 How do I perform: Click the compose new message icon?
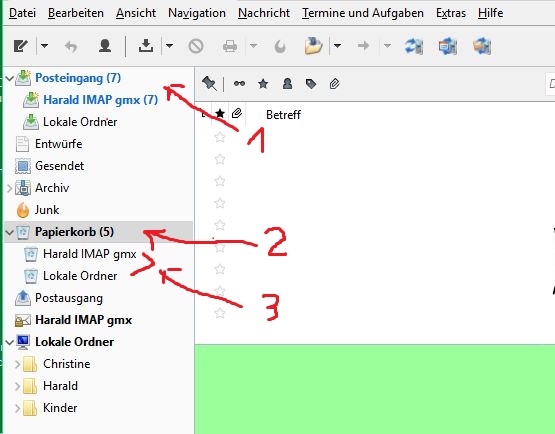click(x=20, y=46)
